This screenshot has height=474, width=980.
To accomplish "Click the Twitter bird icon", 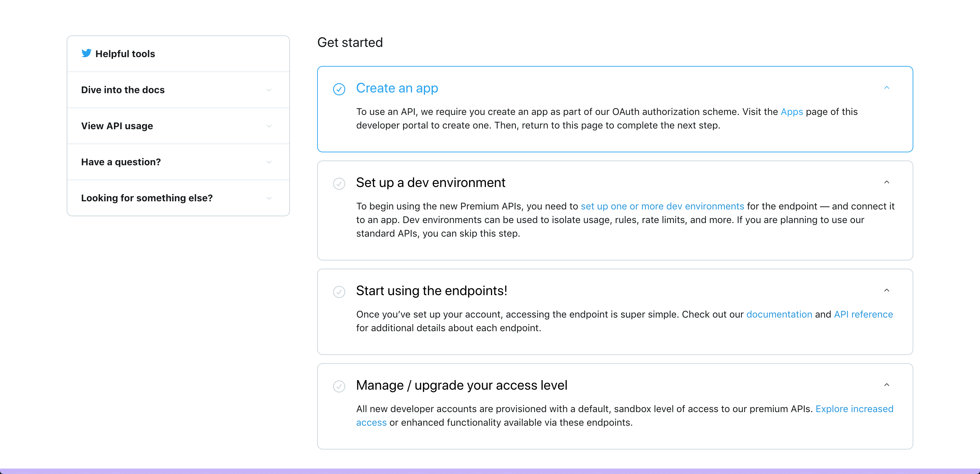I will [86, 53].
